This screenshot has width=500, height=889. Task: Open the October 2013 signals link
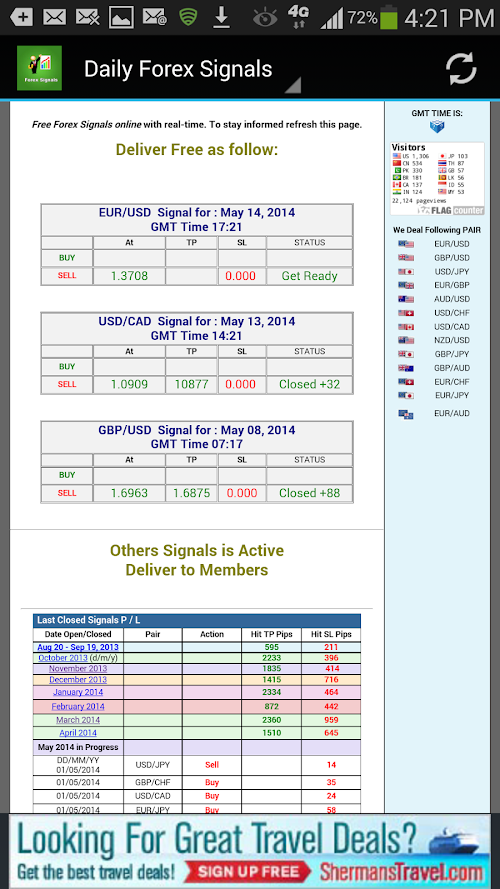(x=63, y=658)
